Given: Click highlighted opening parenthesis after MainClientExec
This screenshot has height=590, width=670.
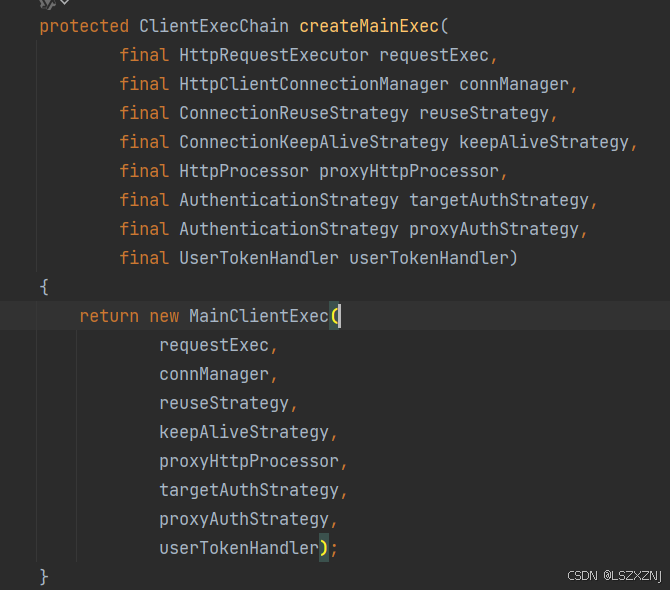Looking at the screenshot, I should [334, 317].
